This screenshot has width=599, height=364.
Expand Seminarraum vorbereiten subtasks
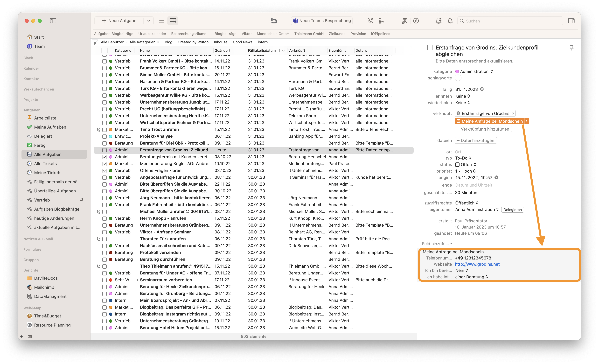[137, 280]
